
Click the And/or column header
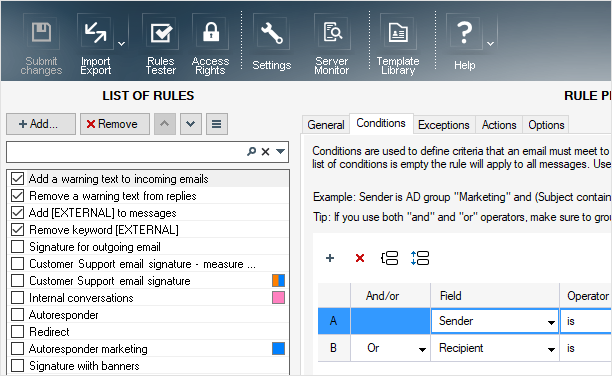[390, 296]
